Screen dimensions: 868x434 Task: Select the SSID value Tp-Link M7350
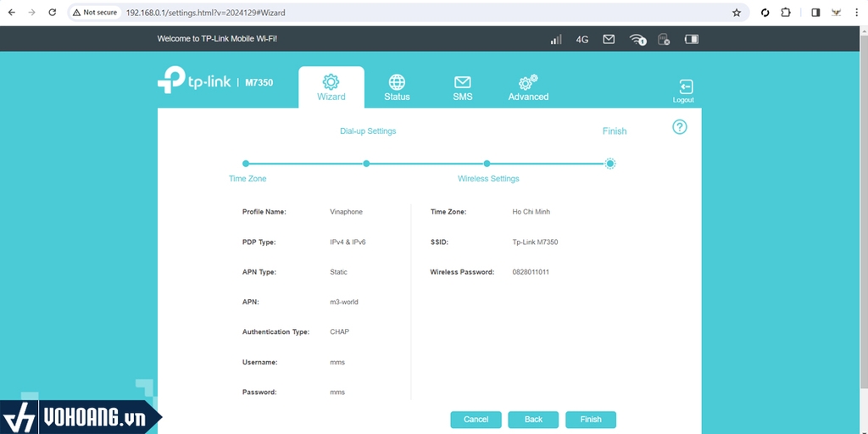tap(536, 242)
